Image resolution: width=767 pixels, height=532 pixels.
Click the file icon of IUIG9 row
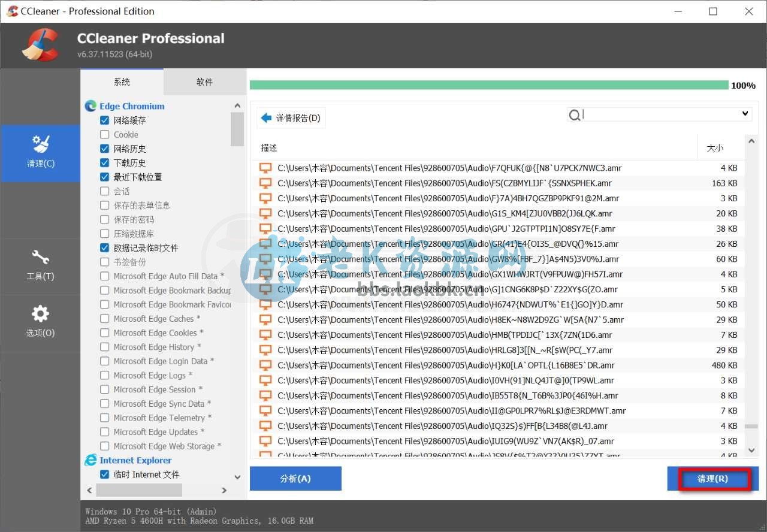[265, 441]
